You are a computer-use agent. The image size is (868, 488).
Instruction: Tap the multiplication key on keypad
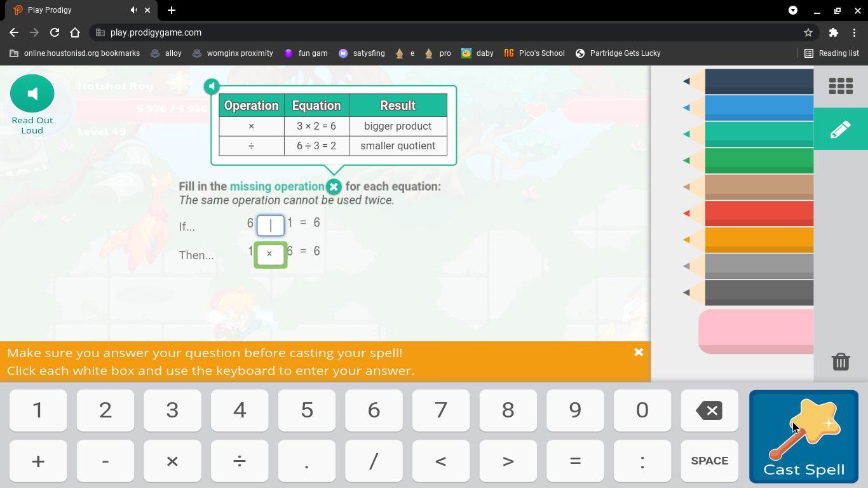[x=172, y=461]
